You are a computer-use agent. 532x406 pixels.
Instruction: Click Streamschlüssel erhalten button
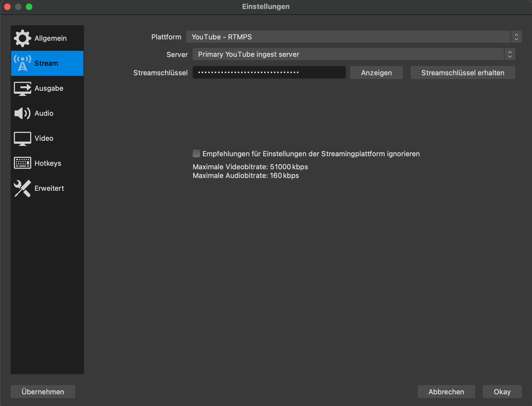pyautogui.click(x=462, y=73)
